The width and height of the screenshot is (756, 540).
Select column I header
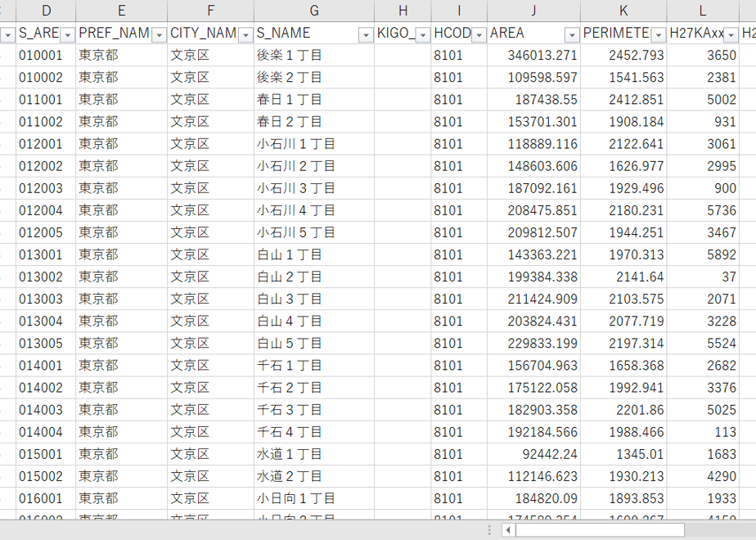coord(459,10)
